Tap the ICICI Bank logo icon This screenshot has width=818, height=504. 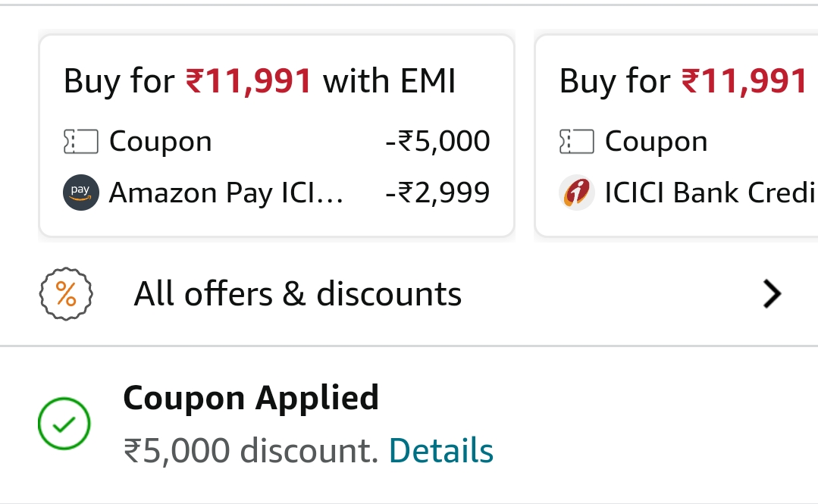pyautogui.click(x=577, y=193)
